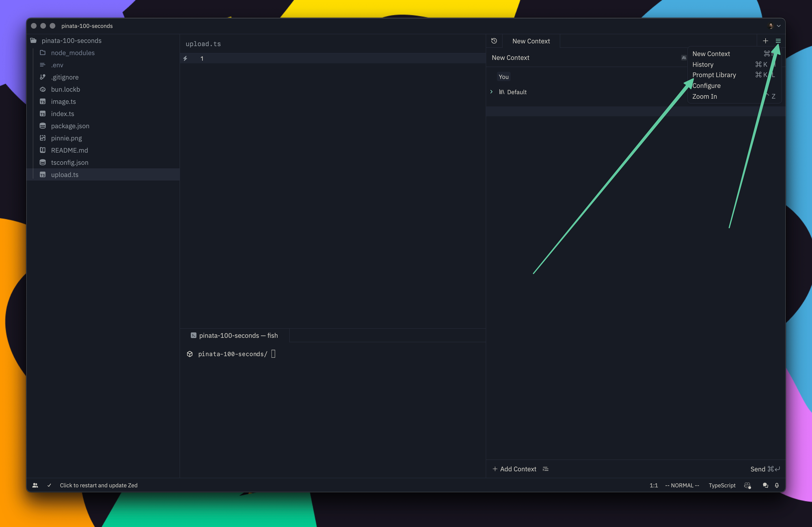
Task: Click the lines icon next to Add Context
Action: [546, 469]
